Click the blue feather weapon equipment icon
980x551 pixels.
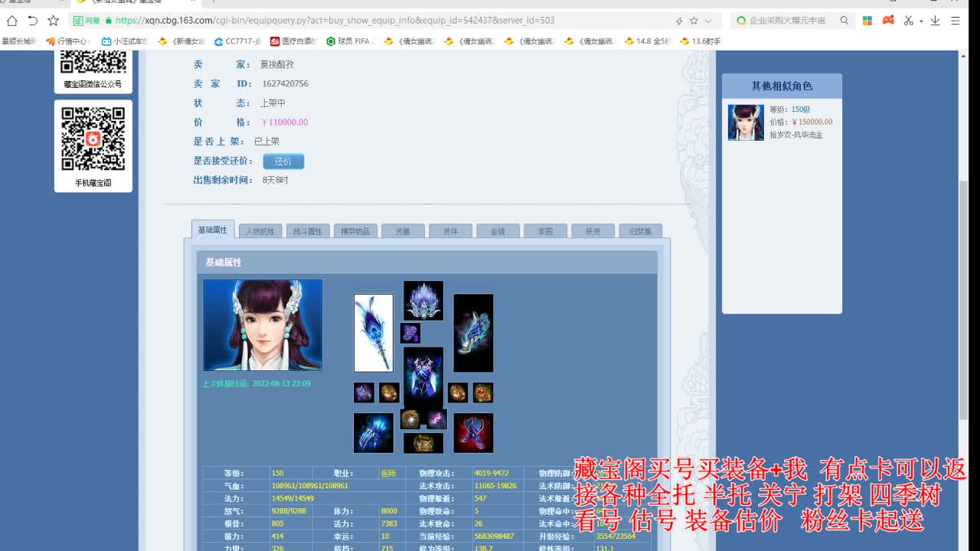pyautogui.click(x=373, y=333)
